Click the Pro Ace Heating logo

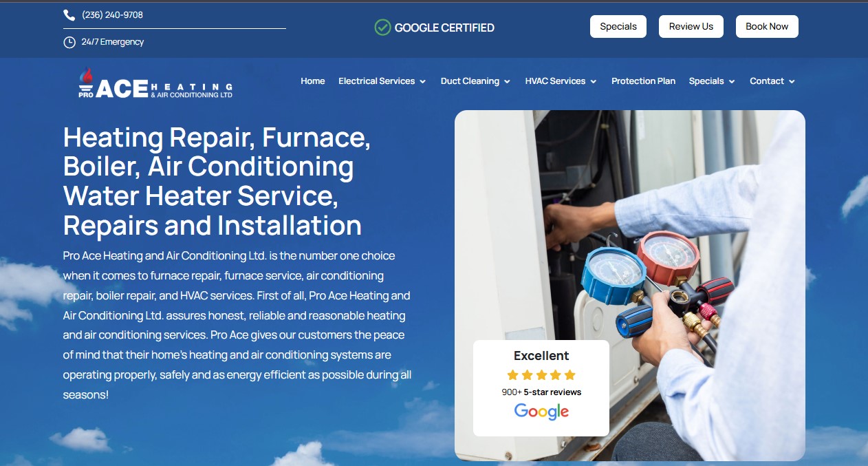[155, 84]
